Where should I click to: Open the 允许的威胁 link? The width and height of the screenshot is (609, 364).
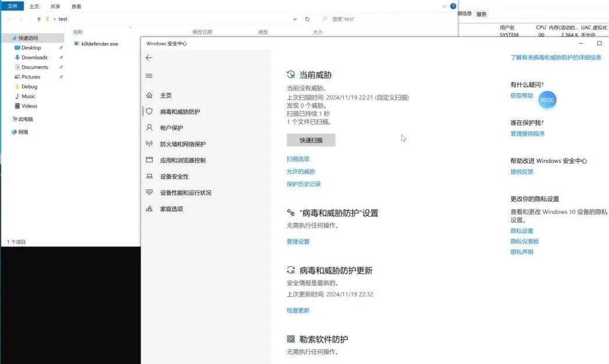301,172
